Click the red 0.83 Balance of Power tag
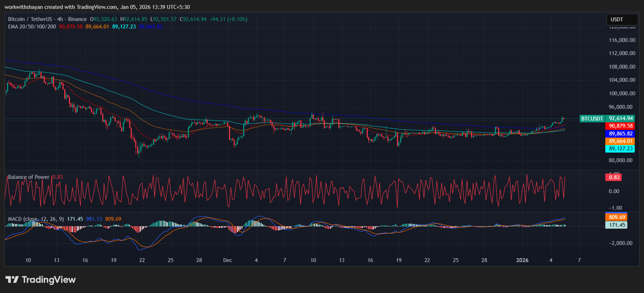This screenshot has width=644, height=293. click(x=614, y=177)
